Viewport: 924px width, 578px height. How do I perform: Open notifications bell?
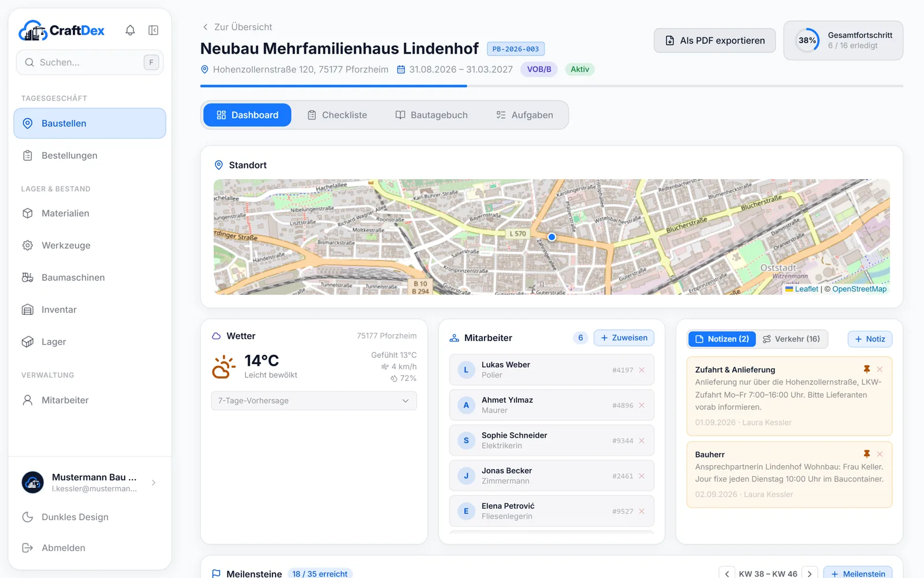(131, 30)
